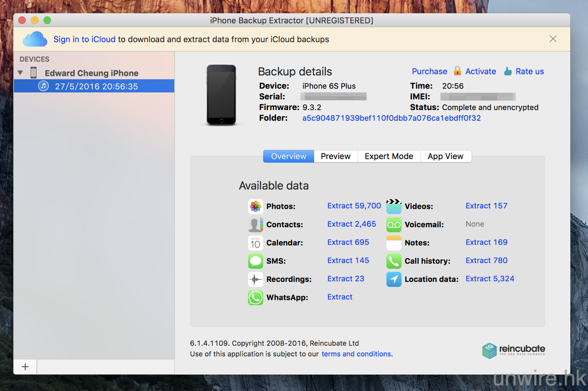This screenshot has width=588, height=391.
Task: Switch to the Preview tab
Action: tap(335, 156)
